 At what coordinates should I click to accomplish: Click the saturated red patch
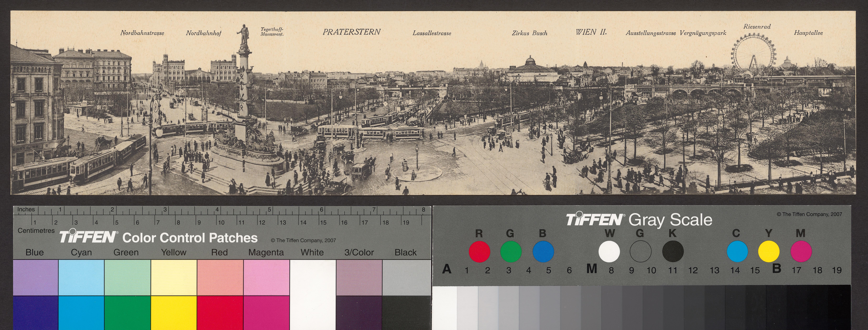(x=220, y=313)
